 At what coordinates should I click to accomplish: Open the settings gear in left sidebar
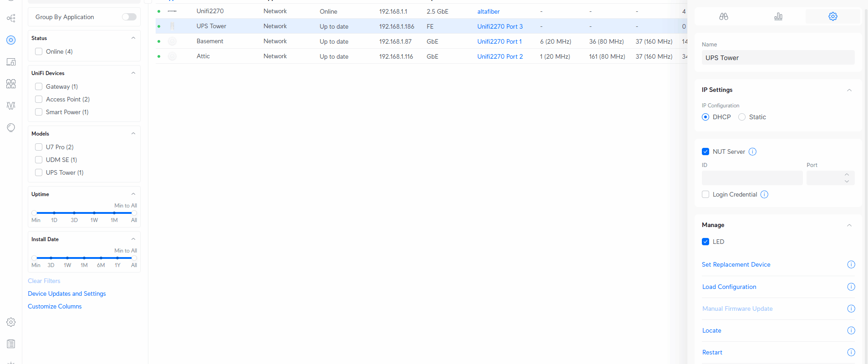(11, 322)
